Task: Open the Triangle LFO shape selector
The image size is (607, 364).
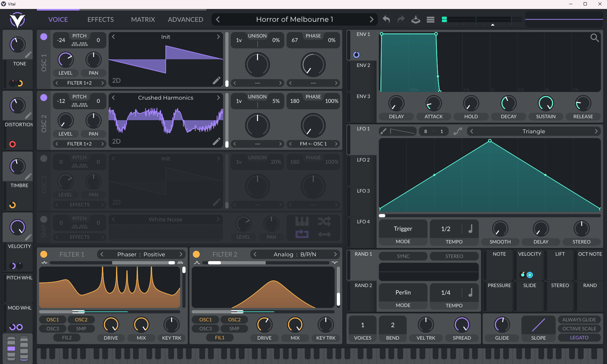Action: tap(534, 131)
